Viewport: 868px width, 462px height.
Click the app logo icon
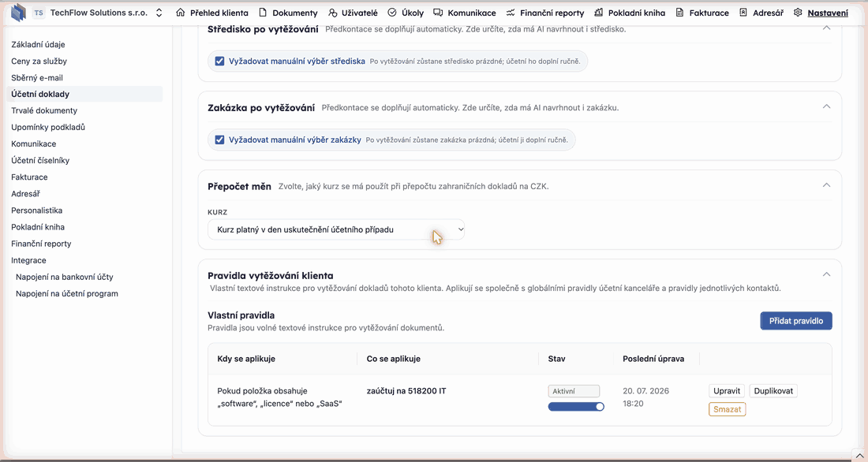pyautogui.click(x=18, y=12)
